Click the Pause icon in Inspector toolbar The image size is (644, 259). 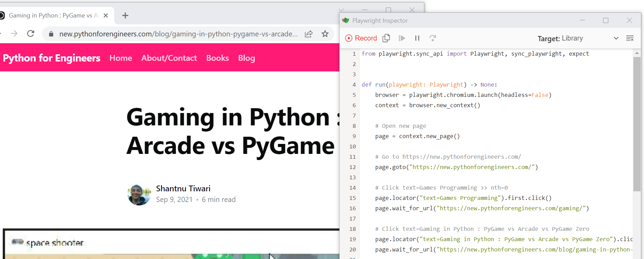[417, 38]
